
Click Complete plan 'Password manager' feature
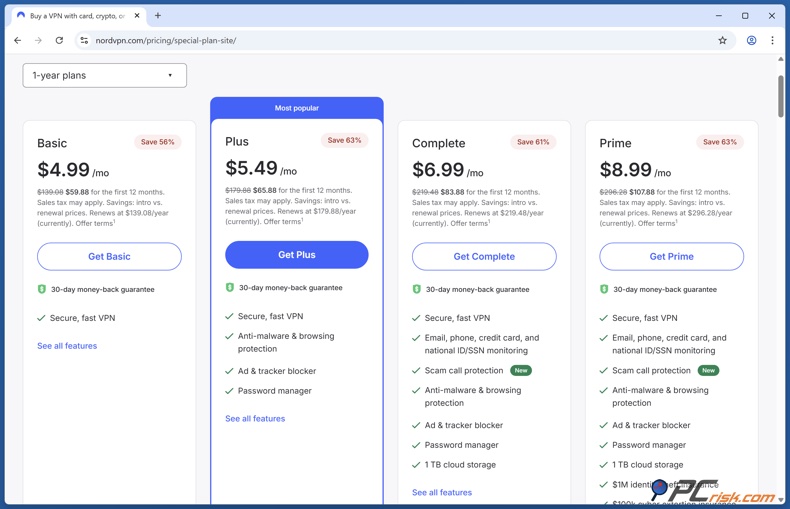click(x=462, y=445)
